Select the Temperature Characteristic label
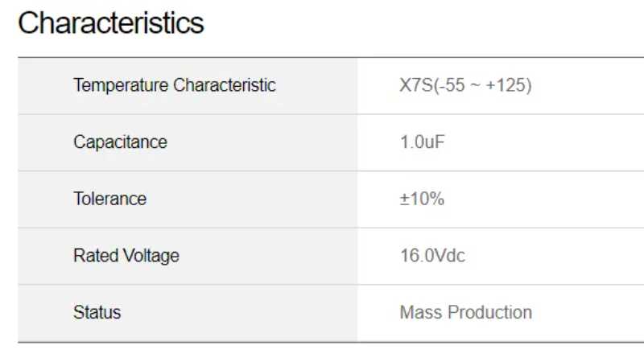Screen dimensions: 644x362 [x=175, y=85]
